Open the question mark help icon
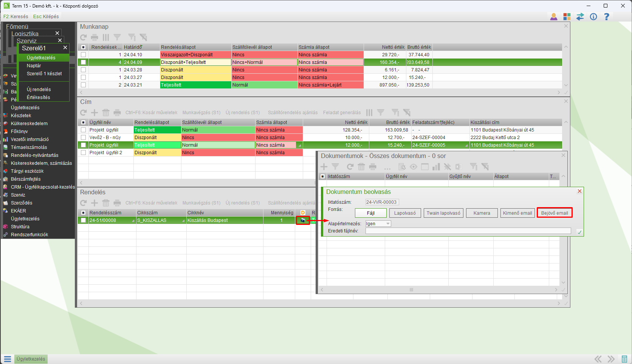 (x=607, y=17)
